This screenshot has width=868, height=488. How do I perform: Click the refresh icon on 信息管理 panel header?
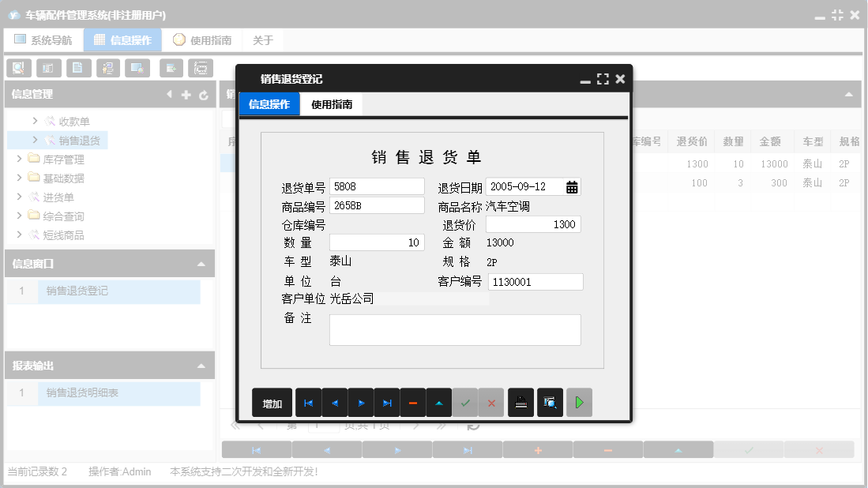(204, 94)
